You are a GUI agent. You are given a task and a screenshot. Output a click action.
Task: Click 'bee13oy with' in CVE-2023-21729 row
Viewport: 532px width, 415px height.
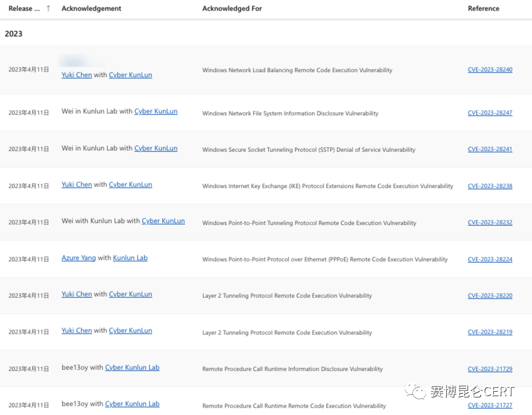[82, 367]
